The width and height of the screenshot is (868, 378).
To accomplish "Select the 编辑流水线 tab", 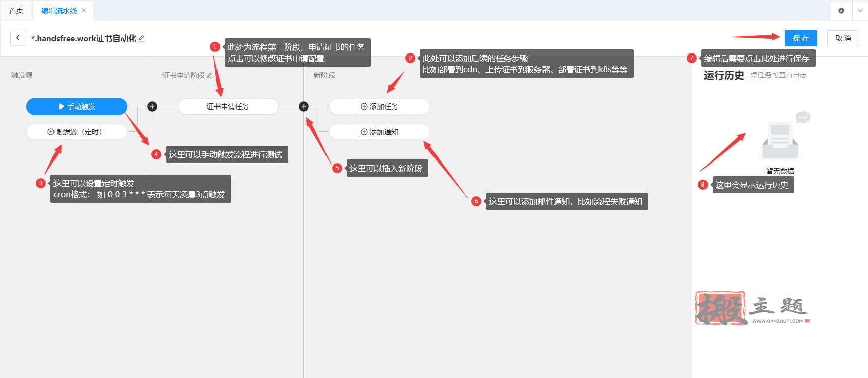I will pos(59,11).
